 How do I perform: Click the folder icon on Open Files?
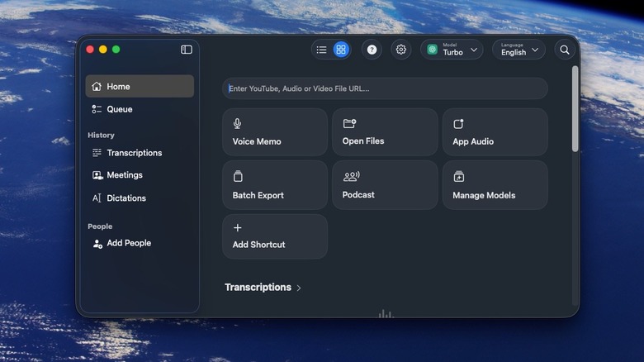click(x=349, y=123)
